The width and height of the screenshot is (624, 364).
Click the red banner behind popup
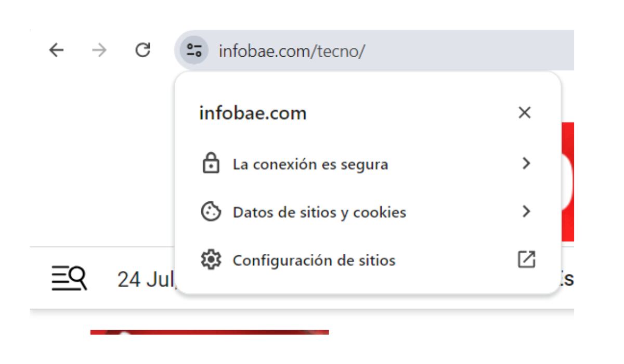[567, 182]
